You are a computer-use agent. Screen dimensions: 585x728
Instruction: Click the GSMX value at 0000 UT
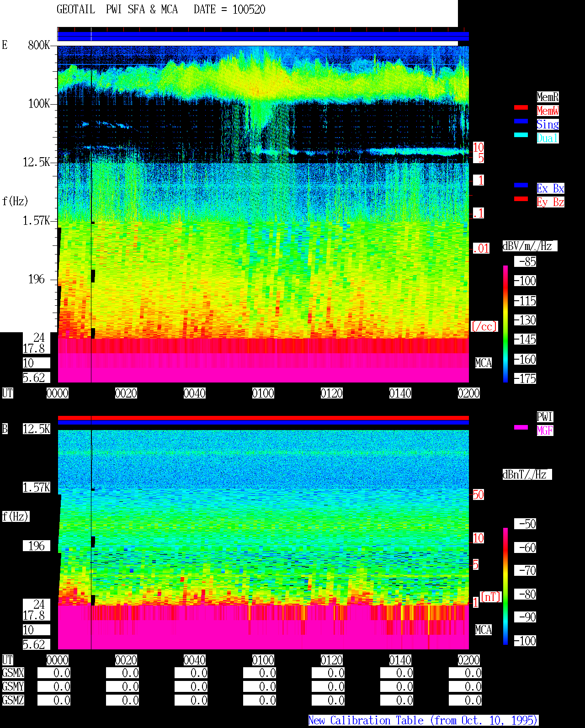(x=54, y=673)
